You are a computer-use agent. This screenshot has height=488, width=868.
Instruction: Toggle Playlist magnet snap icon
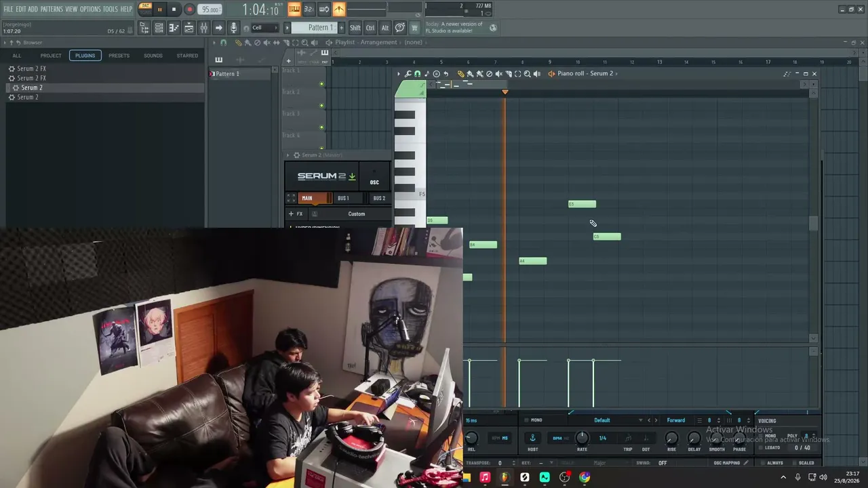[224, 43]
